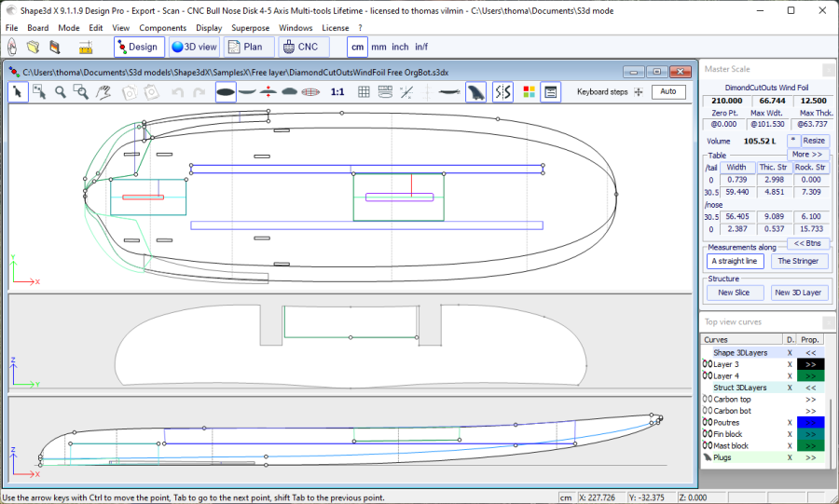This screenshot has height=504, width=839.
Task: Click the 1:1 scale view icon
Action: coord(337,91)
